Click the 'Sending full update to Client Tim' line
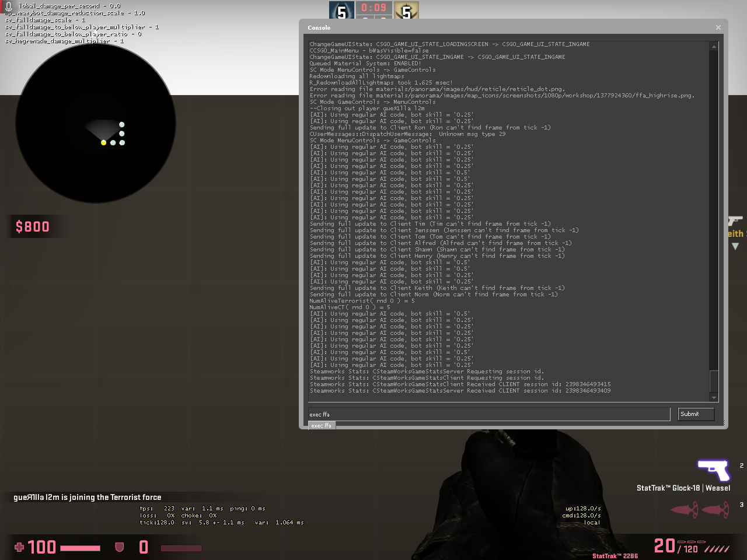 [x=430, y=224]
